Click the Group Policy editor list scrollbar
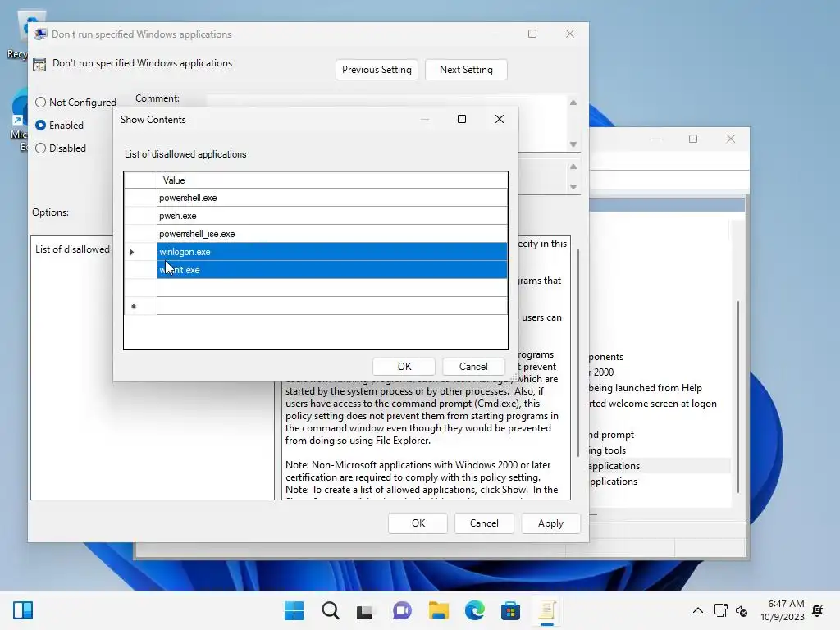 (x=738, y=396)
